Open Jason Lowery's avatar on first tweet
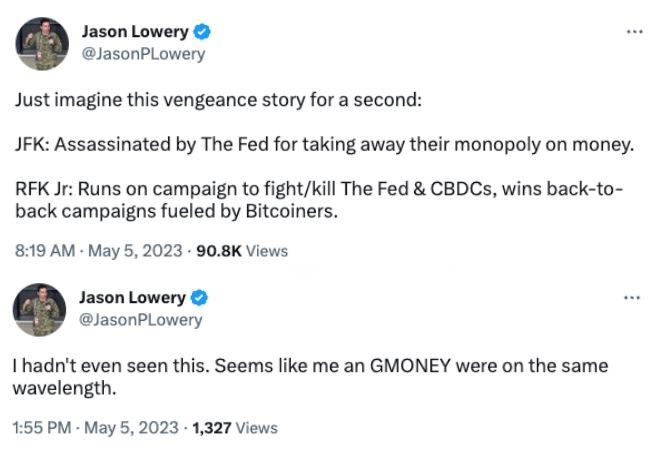Screen dimensions: 663x450 click(42, 44)
